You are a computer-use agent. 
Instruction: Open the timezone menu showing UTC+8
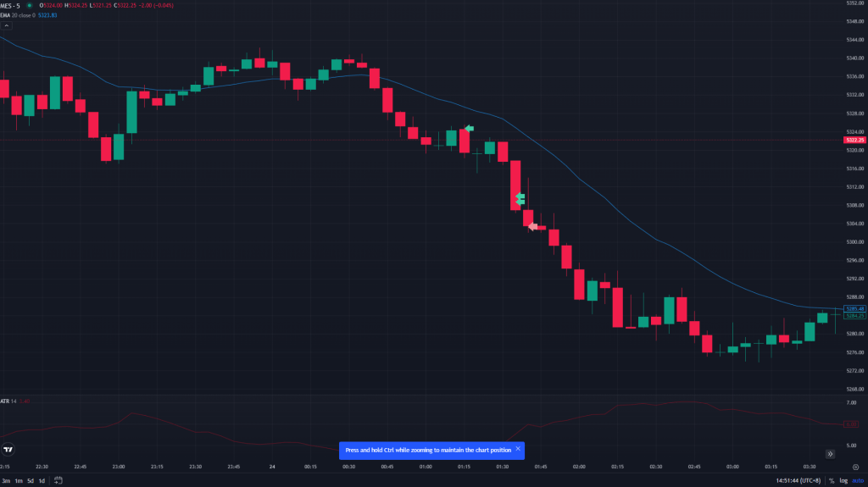[797, 480]
